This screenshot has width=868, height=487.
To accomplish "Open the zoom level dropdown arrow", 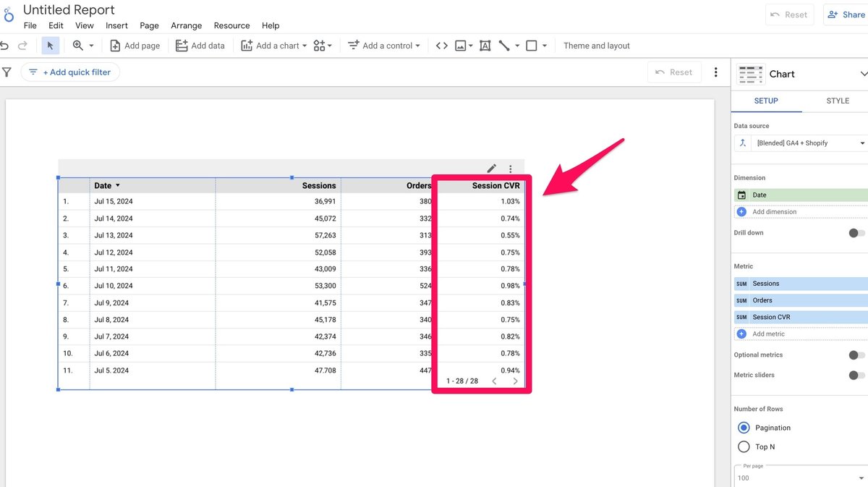I will tap(91, 46).
